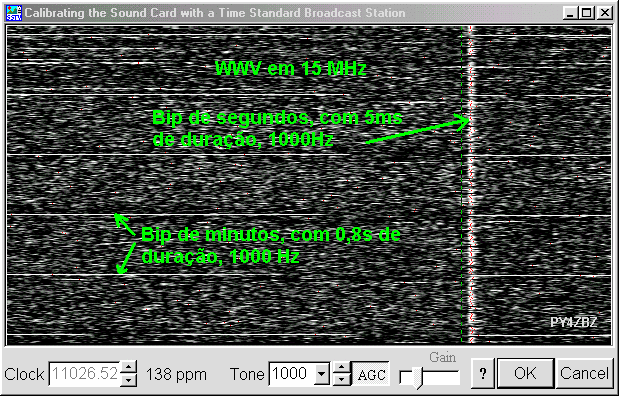
Task: Close the window with X button
Action: point(604,13)
